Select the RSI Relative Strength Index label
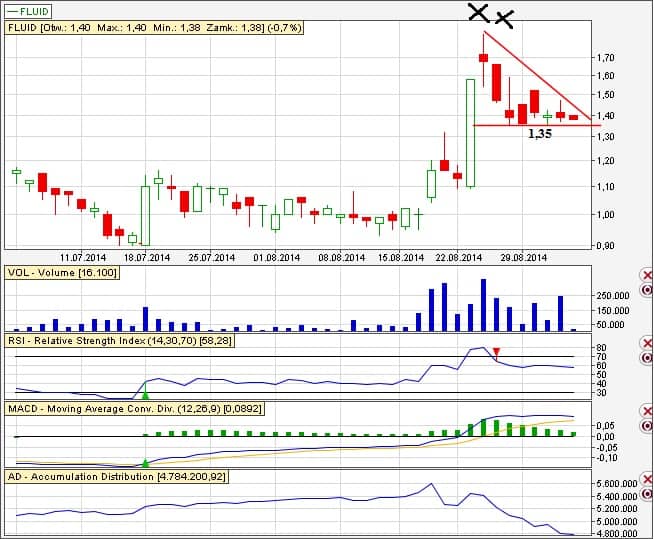 pyautogui.click(x=128, y=341)
